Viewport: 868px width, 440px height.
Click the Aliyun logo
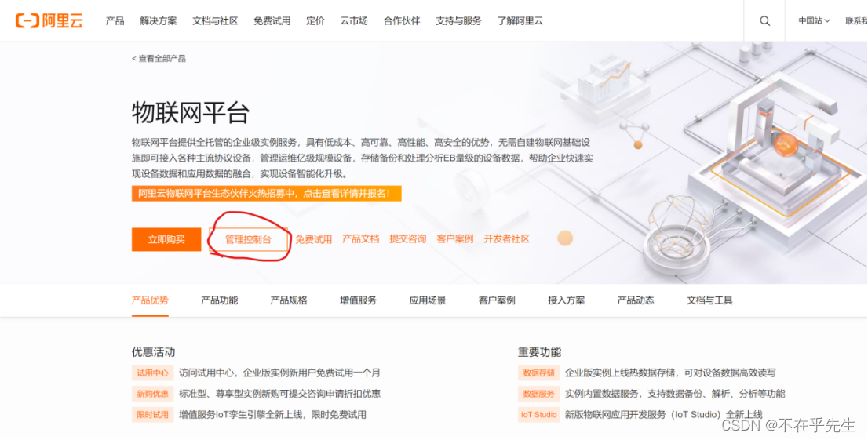tap(49, 21)
